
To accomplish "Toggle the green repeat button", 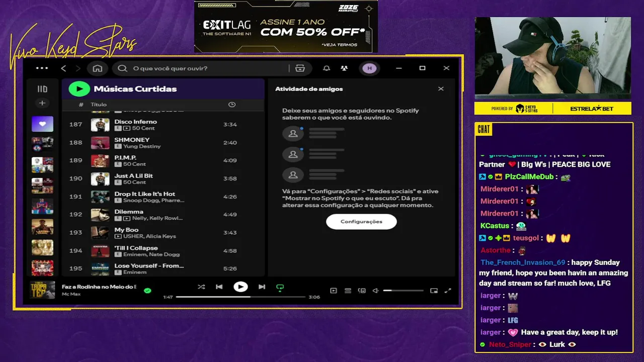I will click(x=280, y=288).
